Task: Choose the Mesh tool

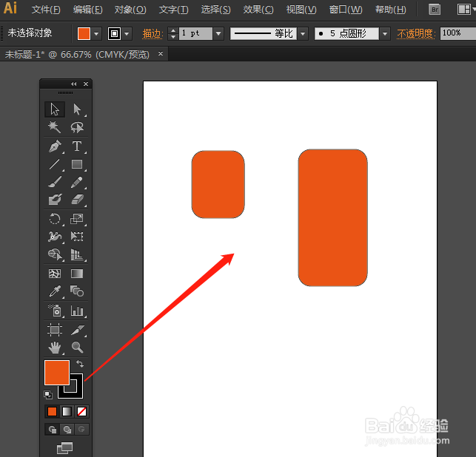Action: 55,274
